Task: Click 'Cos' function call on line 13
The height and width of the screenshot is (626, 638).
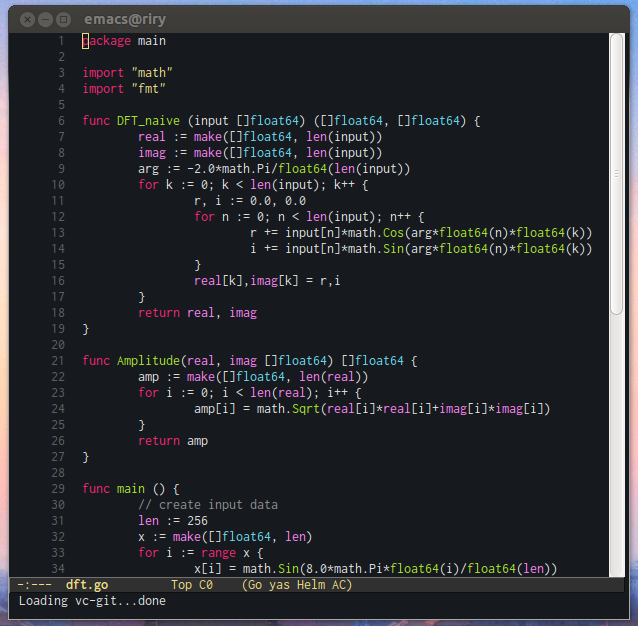Action: click(x=393, y=233)
